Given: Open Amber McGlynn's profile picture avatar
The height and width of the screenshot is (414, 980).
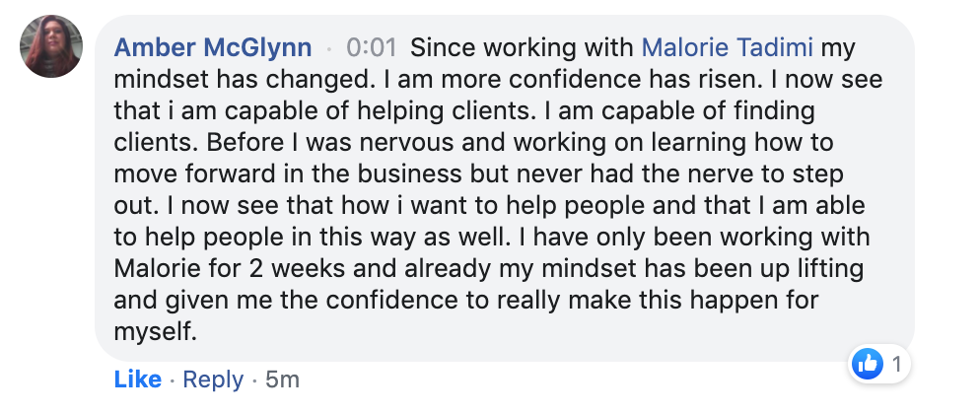Looking at the screenshot, I should 51,46.
